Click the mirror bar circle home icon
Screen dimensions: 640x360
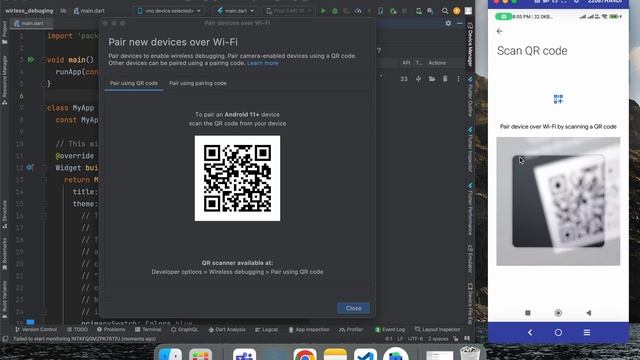[x=558, y=333]
